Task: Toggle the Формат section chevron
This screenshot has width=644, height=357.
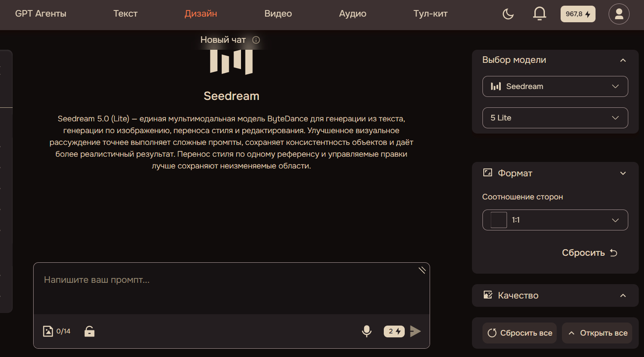Action: pos(623,173)
